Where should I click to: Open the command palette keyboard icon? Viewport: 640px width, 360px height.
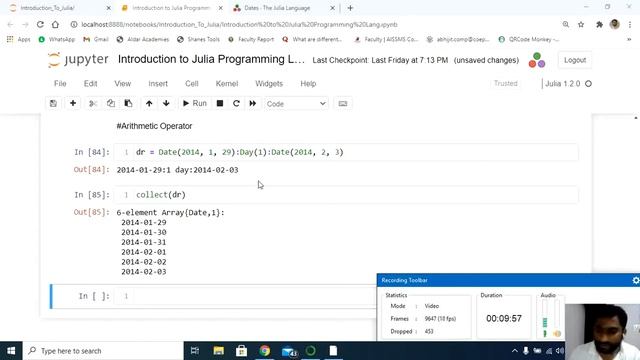pyautogui.click(x=343, y=103)
